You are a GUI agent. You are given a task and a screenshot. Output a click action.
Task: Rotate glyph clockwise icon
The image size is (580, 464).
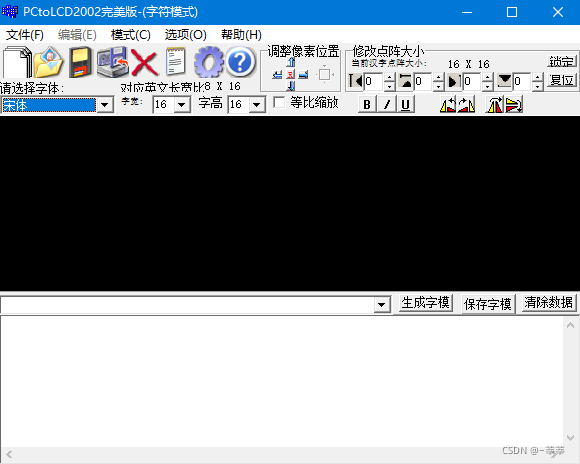tap(466, 105)
